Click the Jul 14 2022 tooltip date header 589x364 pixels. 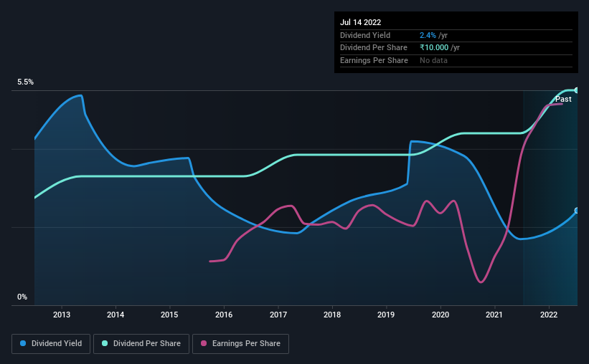coord(361,22)
